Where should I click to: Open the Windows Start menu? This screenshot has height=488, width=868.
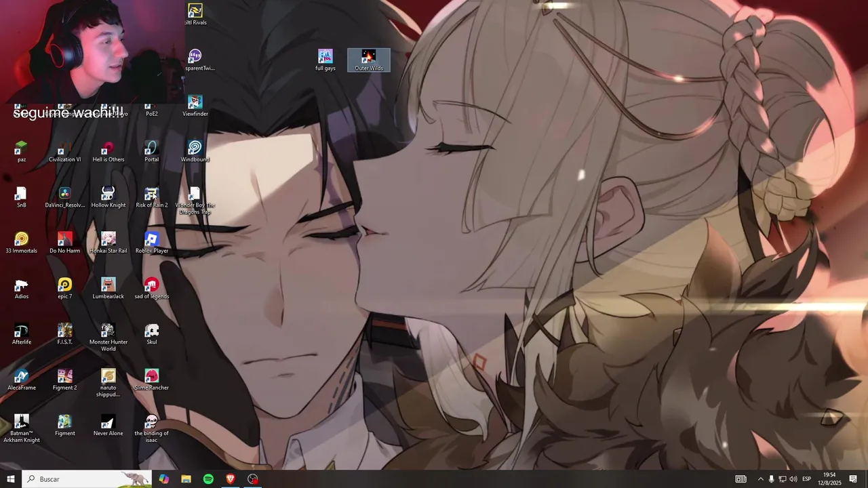(11, 479)
